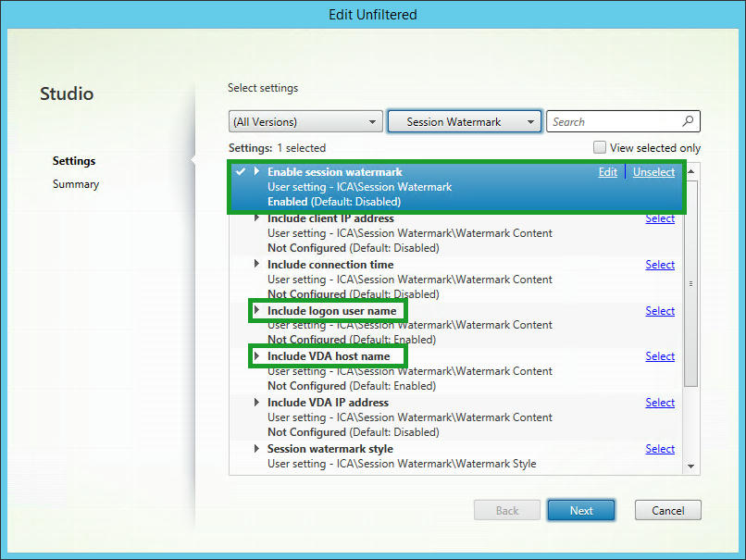Open the All Versions dropdown
The width and height of the screenshot is (746, 560).
point(305,121)
